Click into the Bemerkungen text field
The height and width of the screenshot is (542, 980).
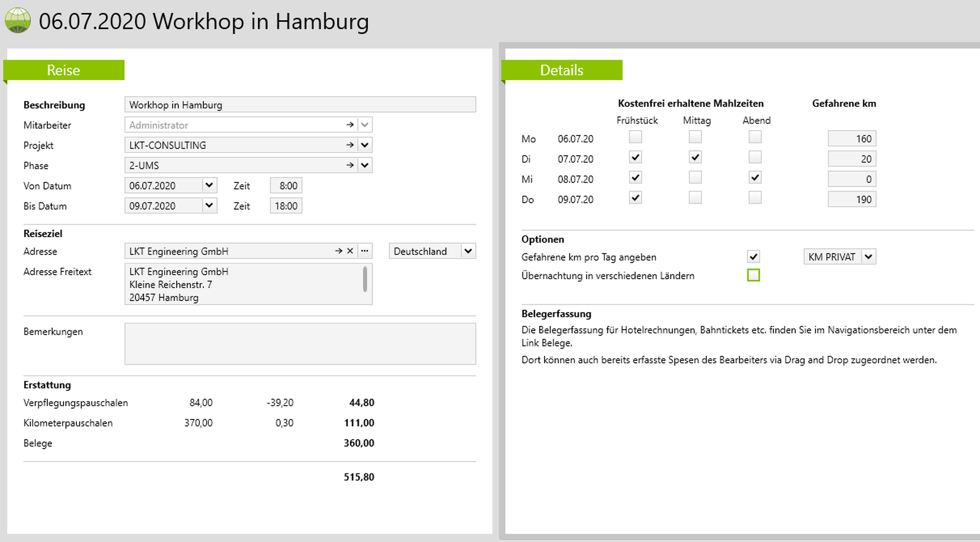pyautogui.click(x=300, y=344)
